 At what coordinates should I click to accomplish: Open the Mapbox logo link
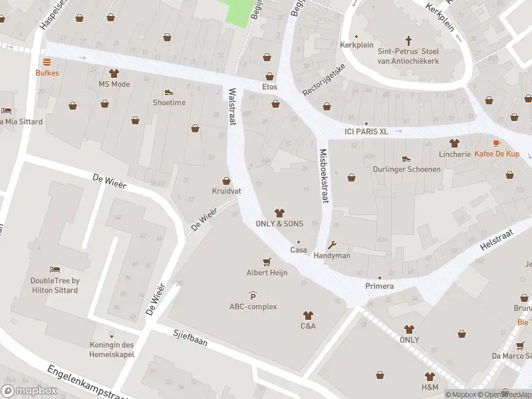point(29,390)
